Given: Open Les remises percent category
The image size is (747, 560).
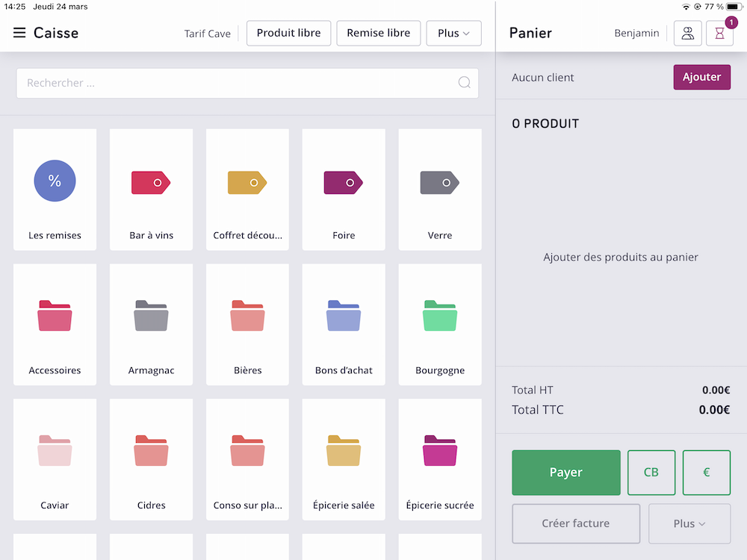Looking at the screenshot, I should pos(55,190).
